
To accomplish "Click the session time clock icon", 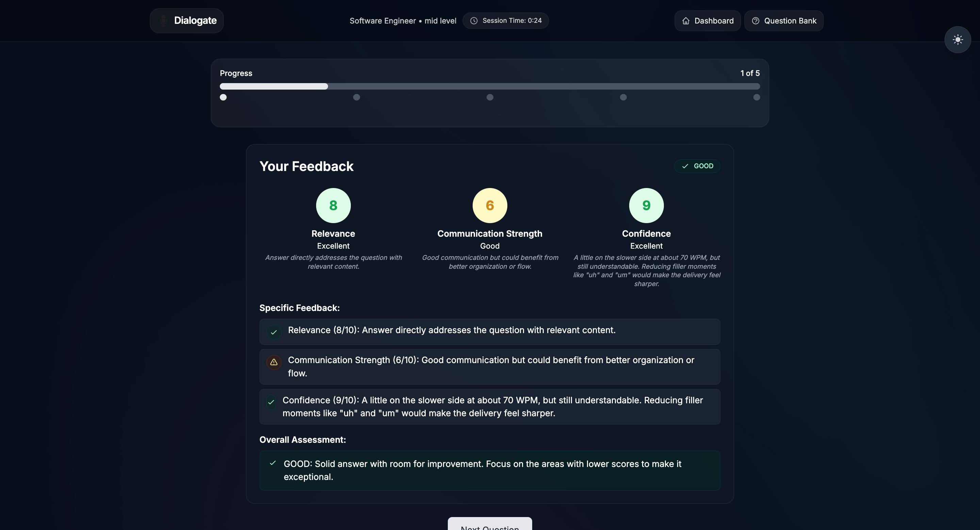I will [474, 20].
